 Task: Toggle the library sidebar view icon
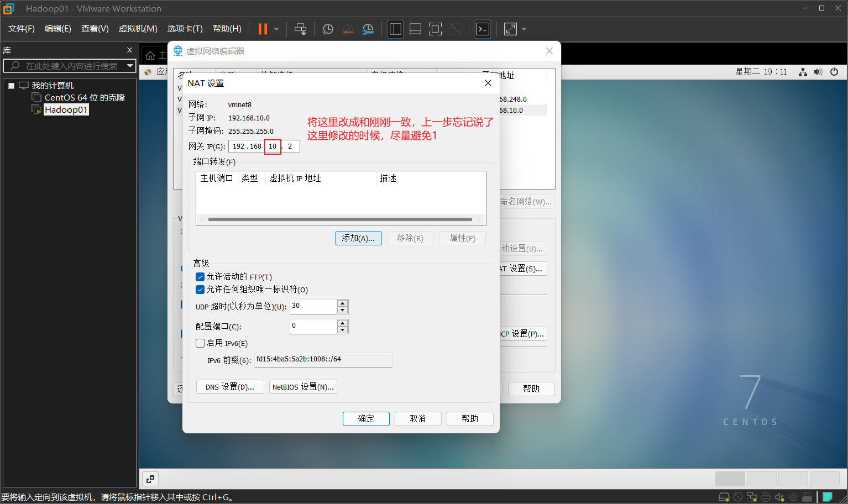[395, 29]
